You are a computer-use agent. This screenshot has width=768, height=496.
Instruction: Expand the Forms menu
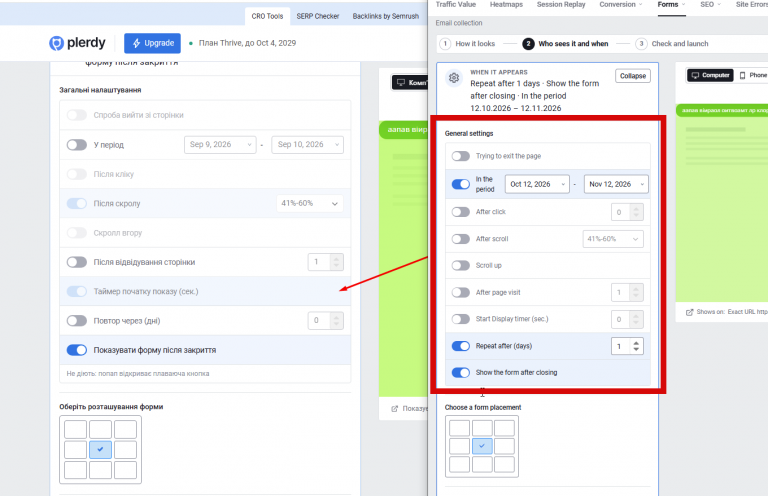671,4
